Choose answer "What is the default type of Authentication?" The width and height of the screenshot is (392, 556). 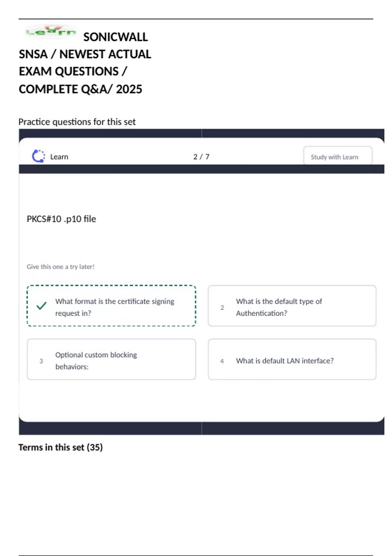tap(279, 307)
